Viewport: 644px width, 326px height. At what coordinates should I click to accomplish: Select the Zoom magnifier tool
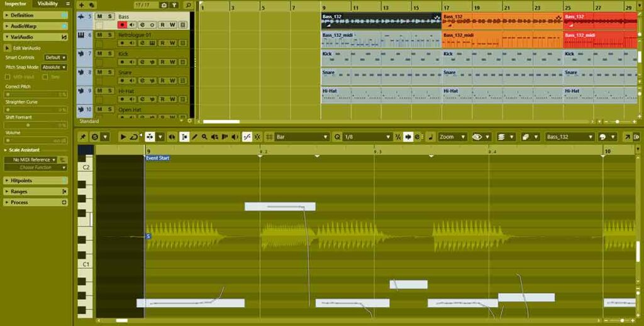[x=204, y=137]
